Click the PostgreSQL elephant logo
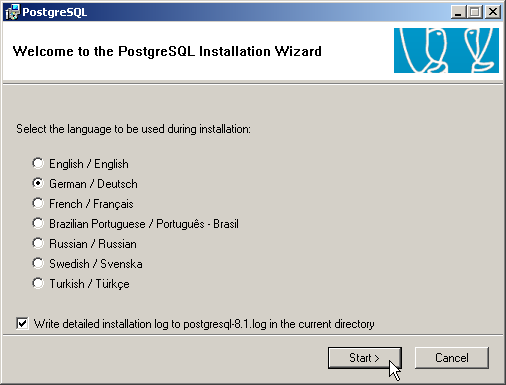 click(446, 50)
